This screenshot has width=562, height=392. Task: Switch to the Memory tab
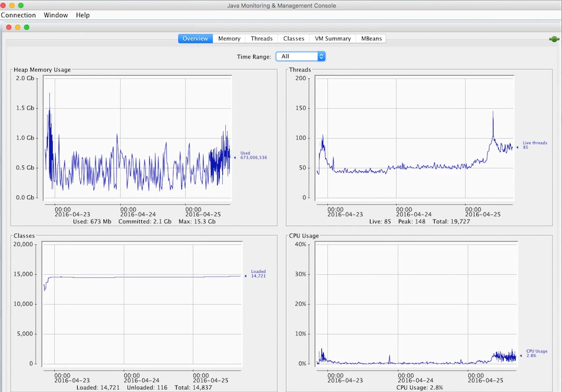(x=229, y=39)
